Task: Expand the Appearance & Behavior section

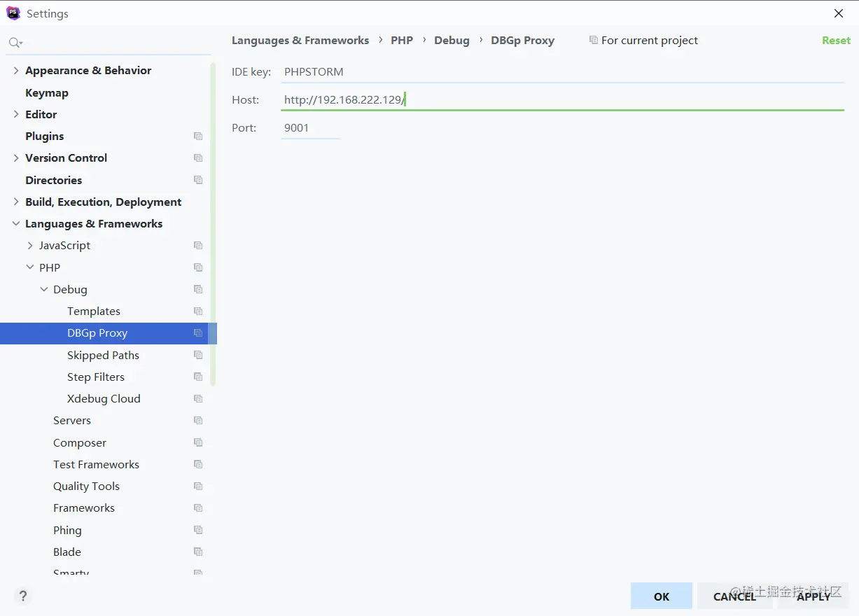Action: (16, 71)
